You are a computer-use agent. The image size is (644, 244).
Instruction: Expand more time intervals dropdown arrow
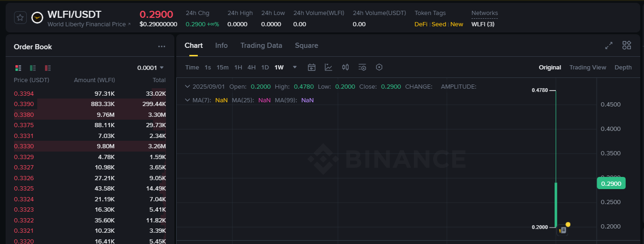click(x=295, y=67)
